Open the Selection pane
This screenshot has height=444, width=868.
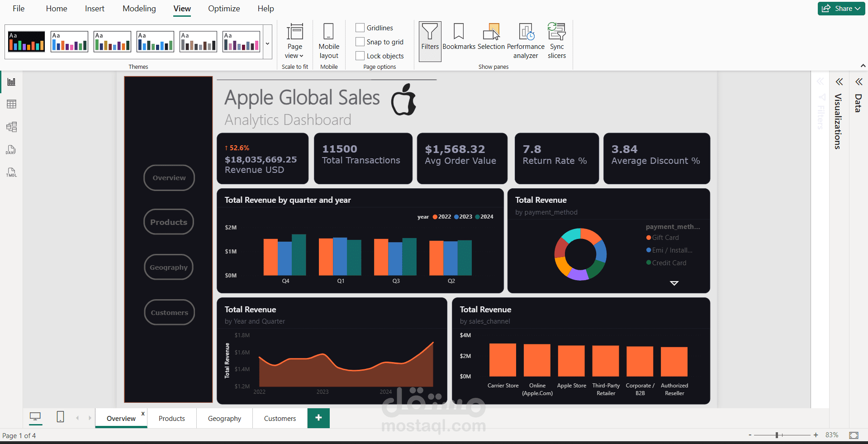[x=491, y=37]
